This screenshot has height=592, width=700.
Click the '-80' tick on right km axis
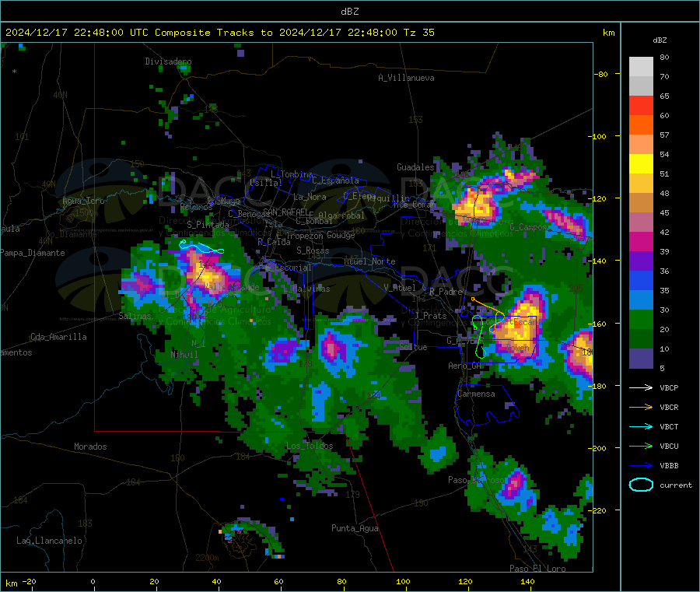click(600, 74)
